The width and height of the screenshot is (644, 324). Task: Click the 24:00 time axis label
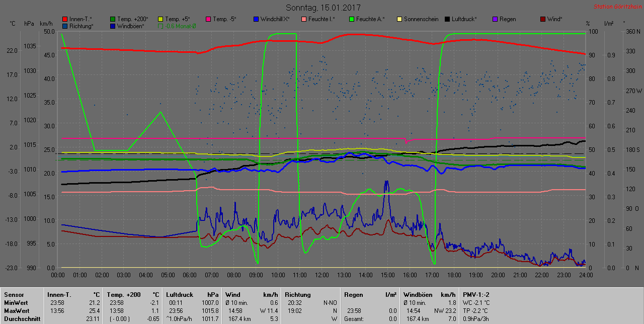(586, 275)
